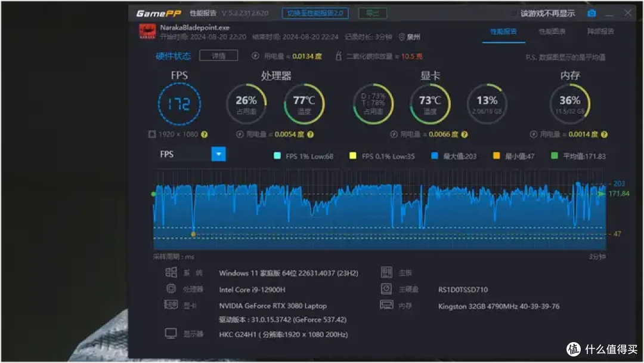Click the Windows system icon in the specs list
Viewport: 644px width, 363px height.
tap(171, 273)
